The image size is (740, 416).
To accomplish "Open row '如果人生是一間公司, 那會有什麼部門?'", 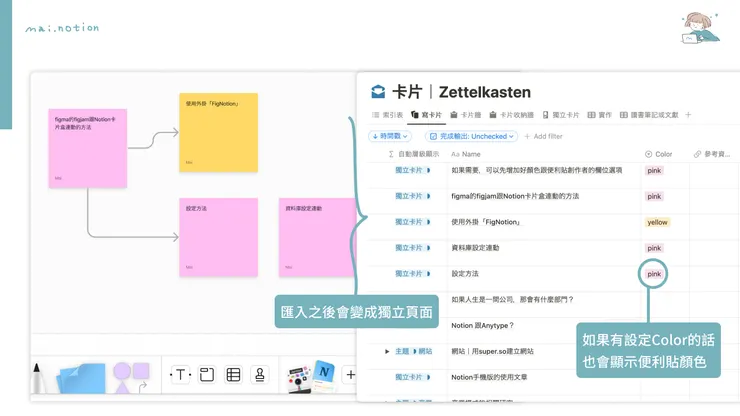I will 512,299.
